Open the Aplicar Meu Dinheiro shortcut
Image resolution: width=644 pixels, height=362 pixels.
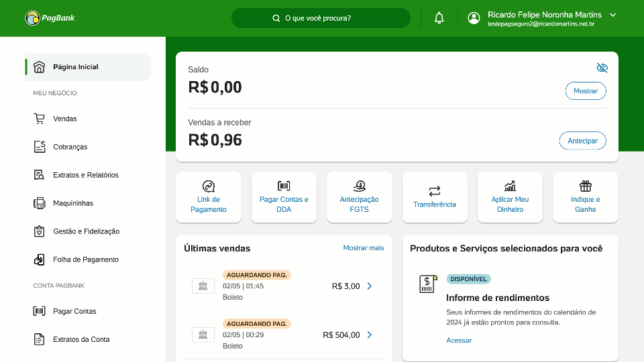pyautogui.click(x=510, y=197)
